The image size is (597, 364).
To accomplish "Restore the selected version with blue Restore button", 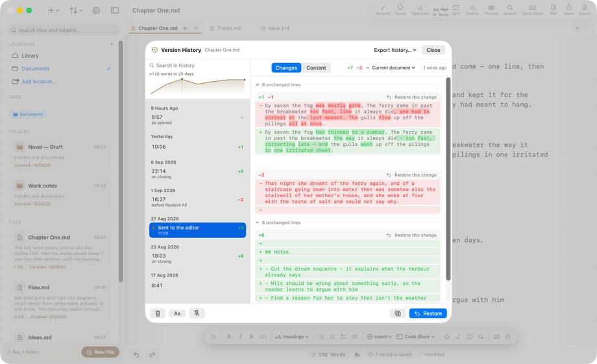I will coord(428,313).
